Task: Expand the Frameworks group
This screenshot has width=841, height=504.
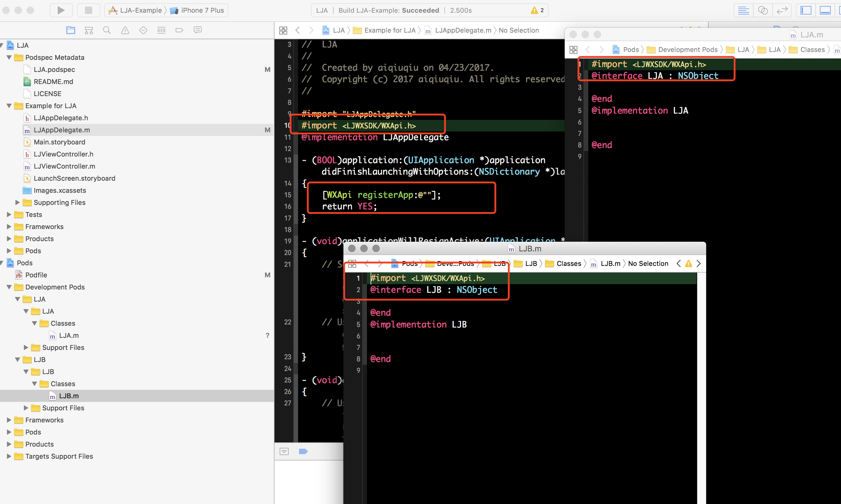Action: [9, 227]
